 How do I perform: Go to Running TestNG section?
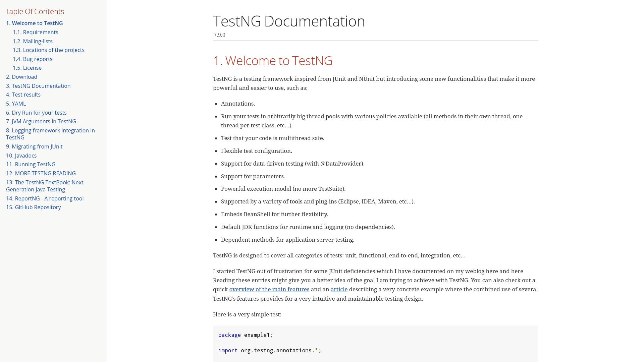[31, 164]
